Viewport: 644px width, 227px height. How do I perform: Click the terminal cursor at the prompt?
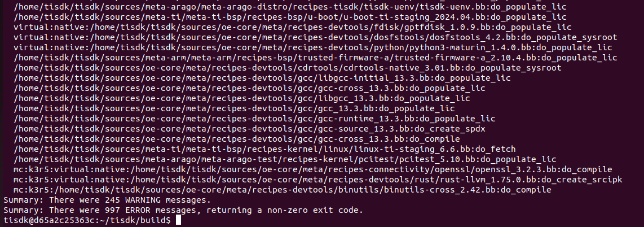(178, 220)
